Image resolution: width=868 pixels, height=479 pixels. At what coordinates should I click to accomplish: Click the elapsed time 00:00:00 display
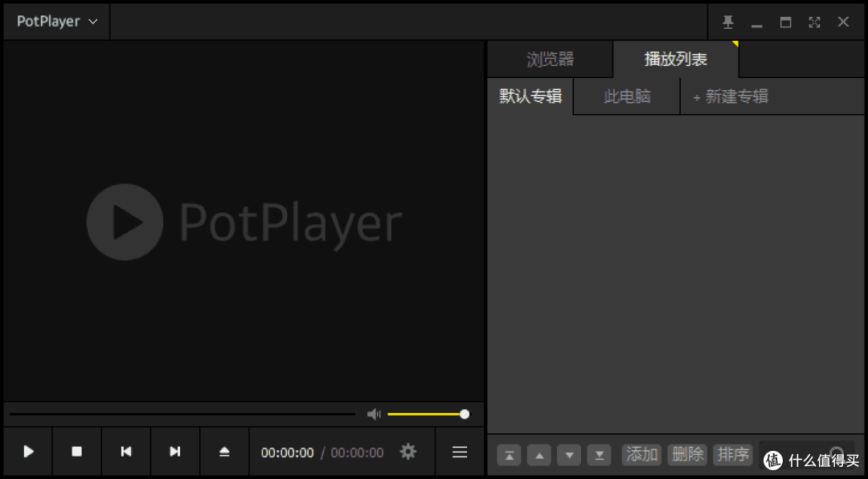coord(287,453)
